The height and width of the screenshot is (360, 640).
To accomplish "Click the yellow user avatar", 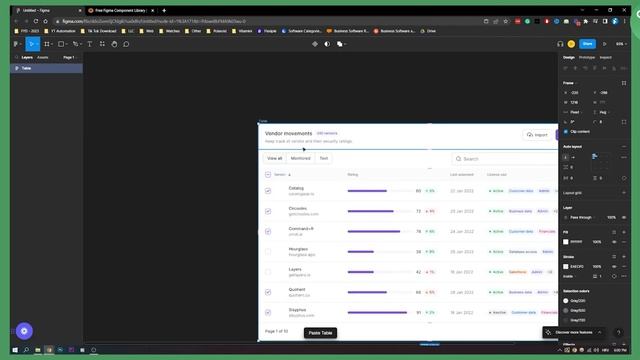I will pyautogui.click(x=571, y=44).
